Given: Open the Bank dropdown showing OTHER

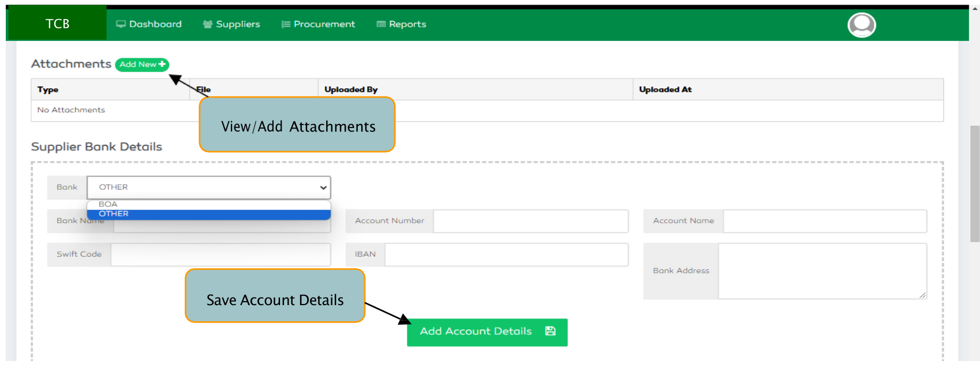Looking at the screenshot, I should click(x=209, y=187).
